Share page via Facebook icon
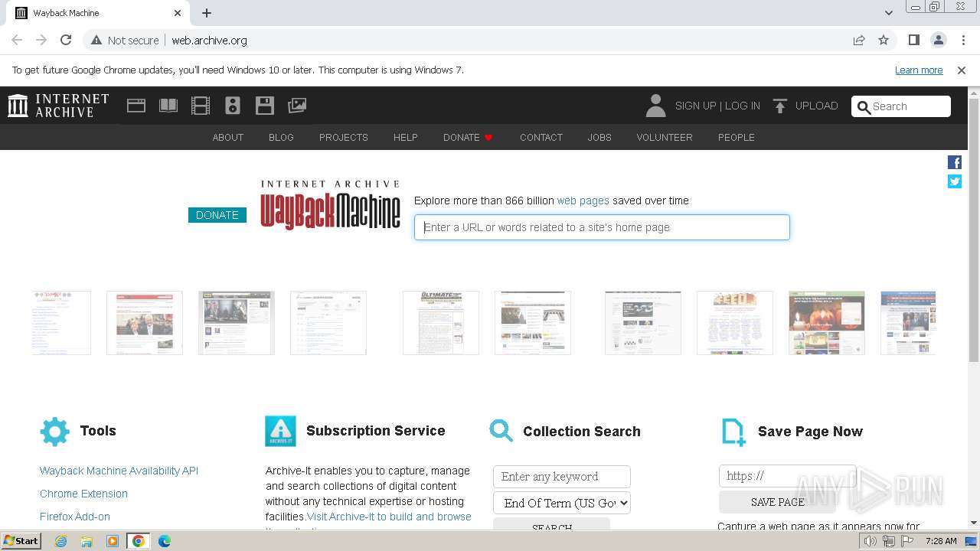The height and width of the screenshot is (551, 980). pos(955,162)
